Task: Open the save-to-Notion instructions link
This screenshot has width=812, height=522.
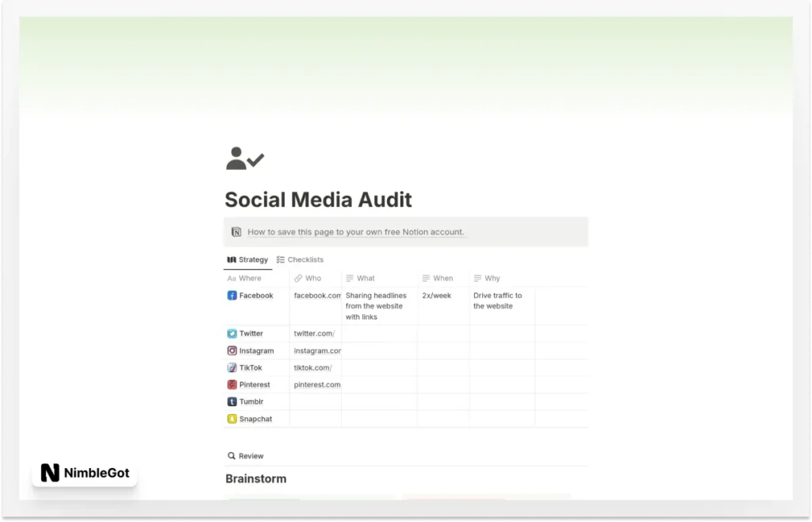Action: click(355, 232)
